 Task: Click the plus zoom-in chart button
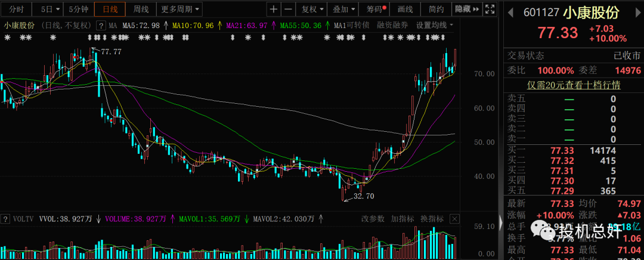click(273, 10)
